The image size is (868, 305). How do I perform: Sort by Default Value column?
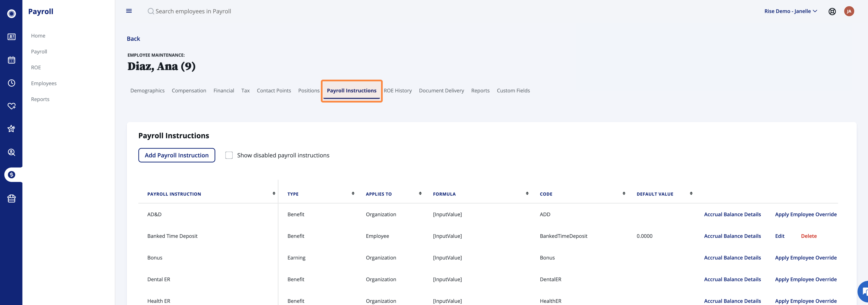coord(691,194)
